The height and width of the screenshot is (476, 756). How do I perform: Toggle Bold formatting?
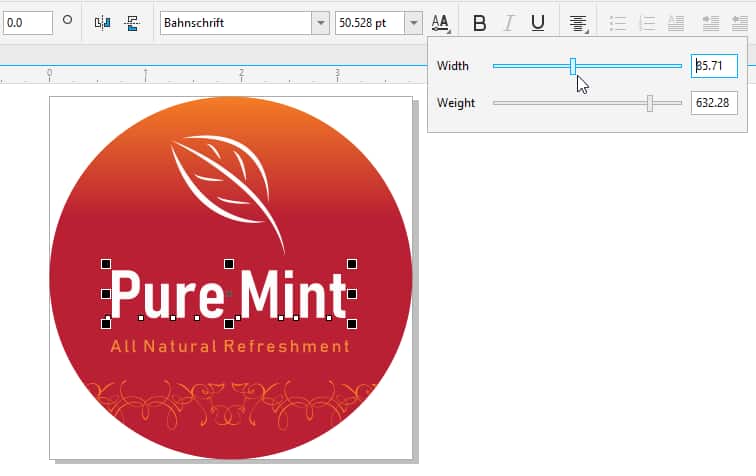pos(480,23)
